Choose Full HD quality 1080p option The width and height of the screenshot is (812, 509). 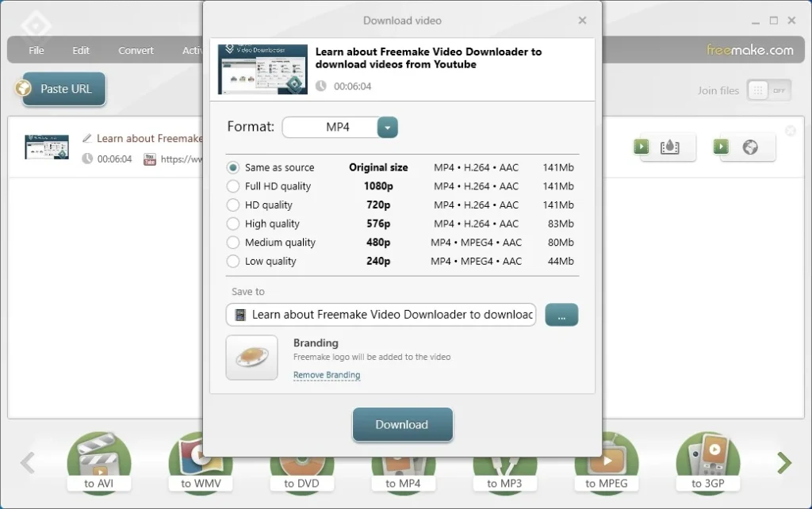click(x=233, y=186)
